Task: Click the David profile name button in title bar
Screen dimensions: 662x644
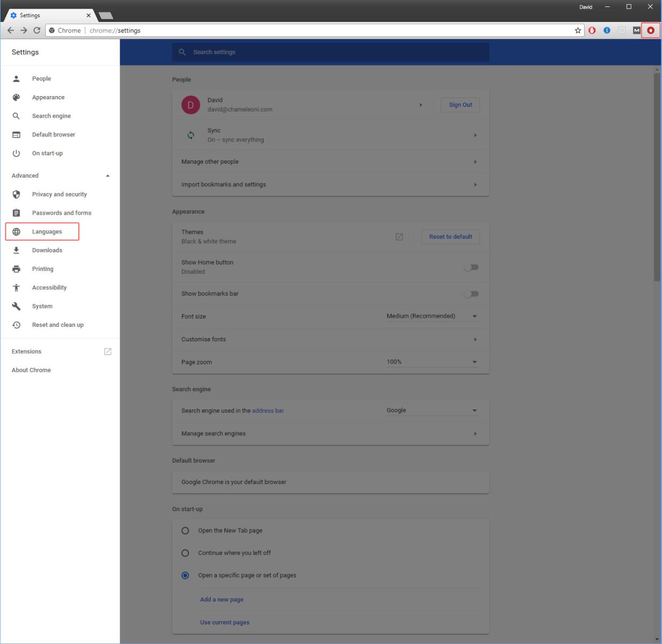Action: tap(586, 7)
